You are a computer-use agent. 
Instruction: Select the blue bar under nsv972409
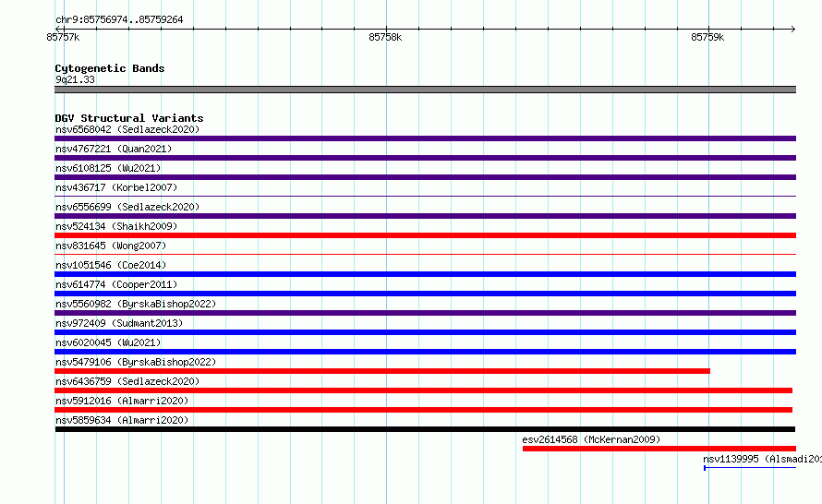tap(425, 332)
